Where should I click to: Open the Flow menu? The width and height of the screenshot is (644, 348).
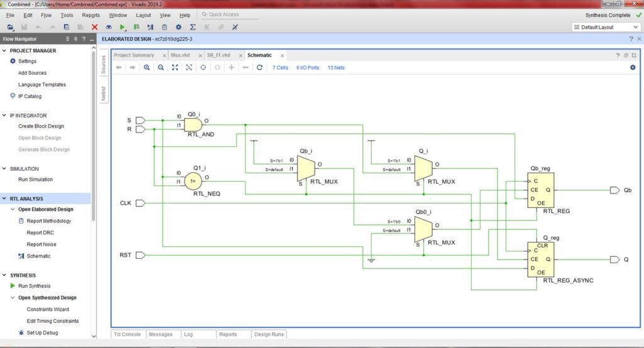coord(46,15)
